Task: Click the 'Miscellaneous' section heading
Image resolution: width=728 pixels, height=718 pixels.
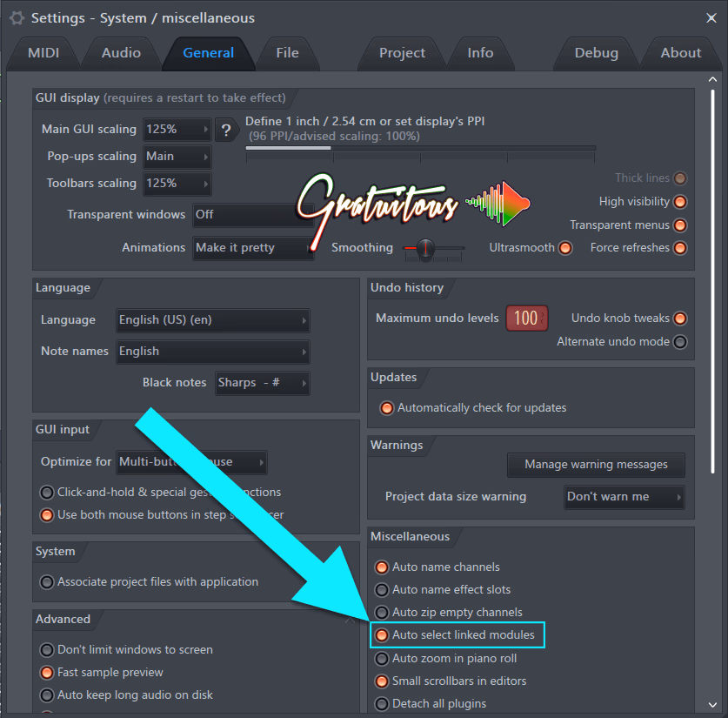Action: click(410, 537)
